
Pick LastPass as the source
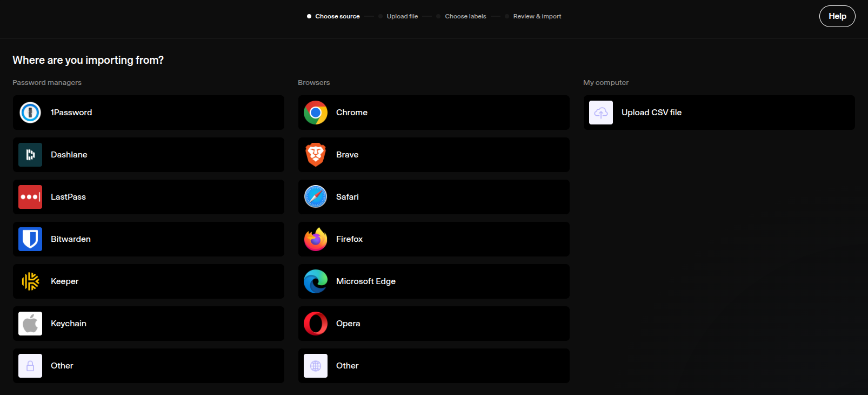pos(149,197)
